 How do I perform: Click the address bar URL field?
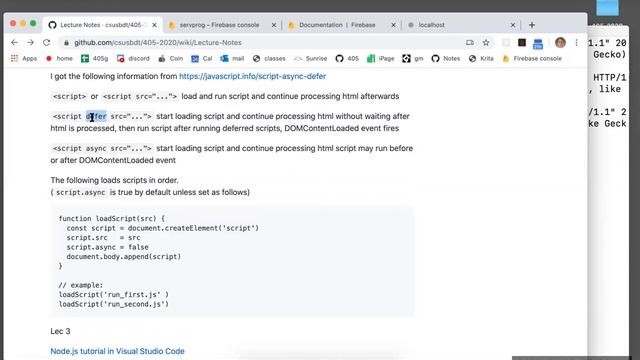pyautogui.click(x=261, y=42)
